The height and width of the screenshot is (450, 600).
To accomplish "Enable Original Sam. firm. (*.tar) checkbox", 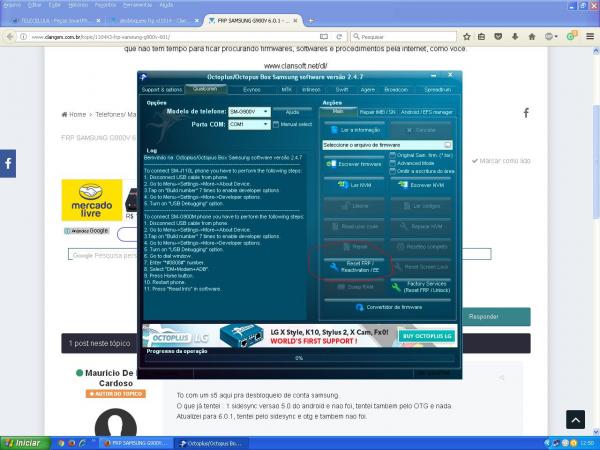I will click(x=393, y=155).
